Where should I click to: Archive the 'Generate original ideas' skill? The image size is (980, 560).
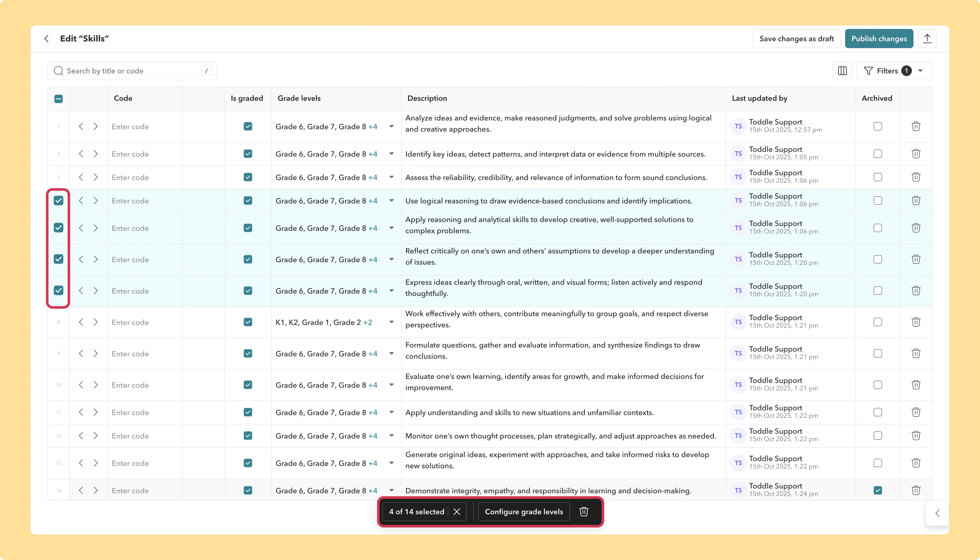(x=878, y=463)
